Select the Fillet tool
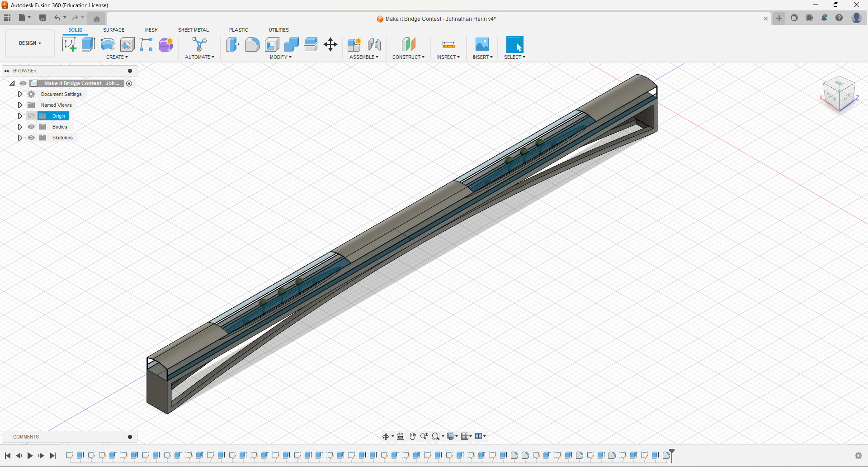 (x=252, y=44)
